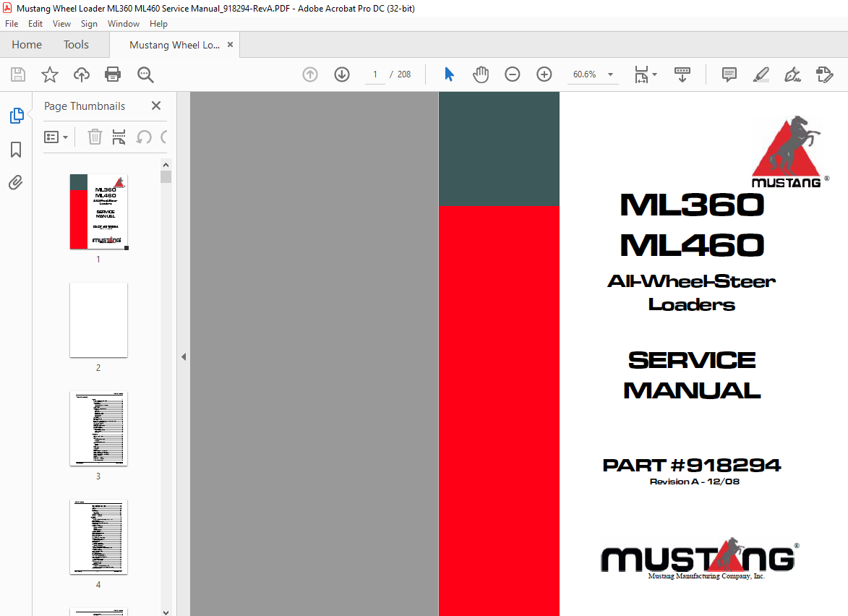
Task: Open the View menu
Action: tap(61, 24)
